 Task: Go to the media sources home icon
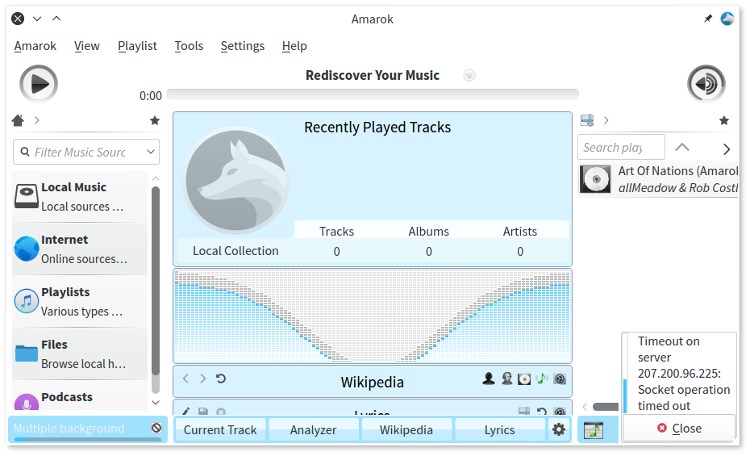[x=18, y=120]
